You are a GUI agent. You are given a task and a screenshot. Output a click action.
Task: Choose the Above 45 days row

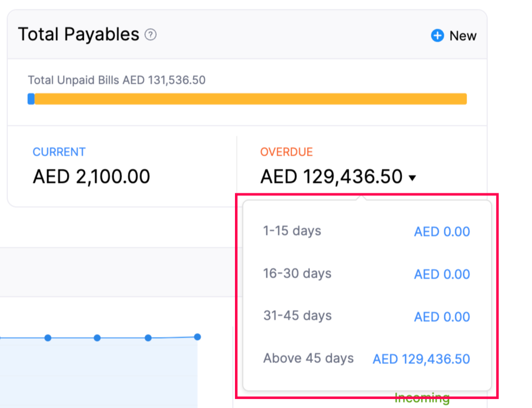pyautogui.click(x=308, y=358)
